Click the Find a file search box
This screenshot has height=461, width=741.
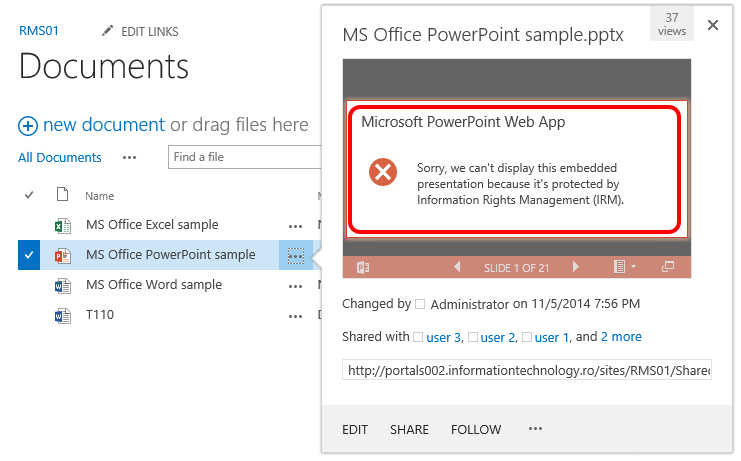245,157
